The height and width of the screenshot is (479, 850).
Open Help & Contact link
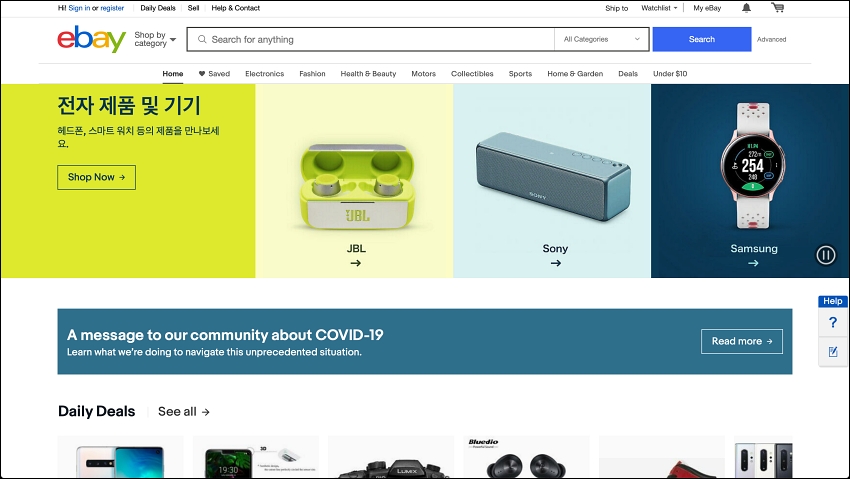click(236, 8)
